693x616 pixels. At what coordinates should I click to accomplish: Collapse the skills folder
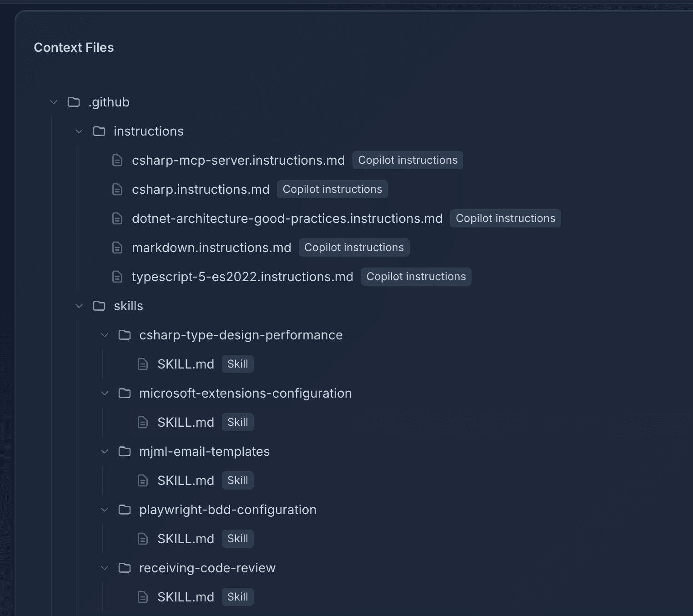point(79,306)
